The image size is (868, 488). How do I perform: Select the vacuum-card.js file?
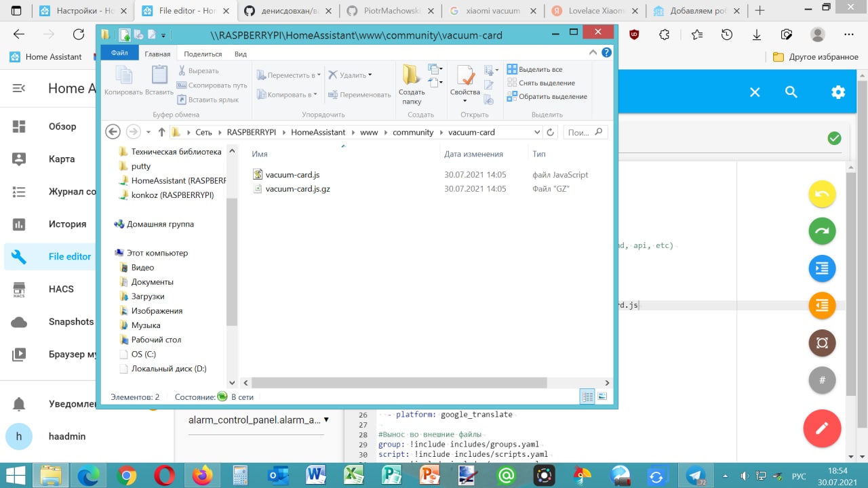[x=292, y=174]
